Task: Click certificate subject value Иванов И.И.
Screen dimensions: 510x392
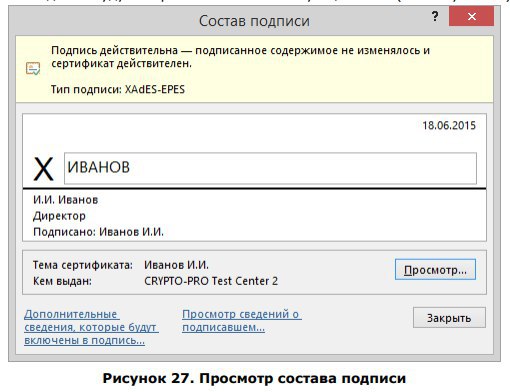Action: click(x=176, y=265)
